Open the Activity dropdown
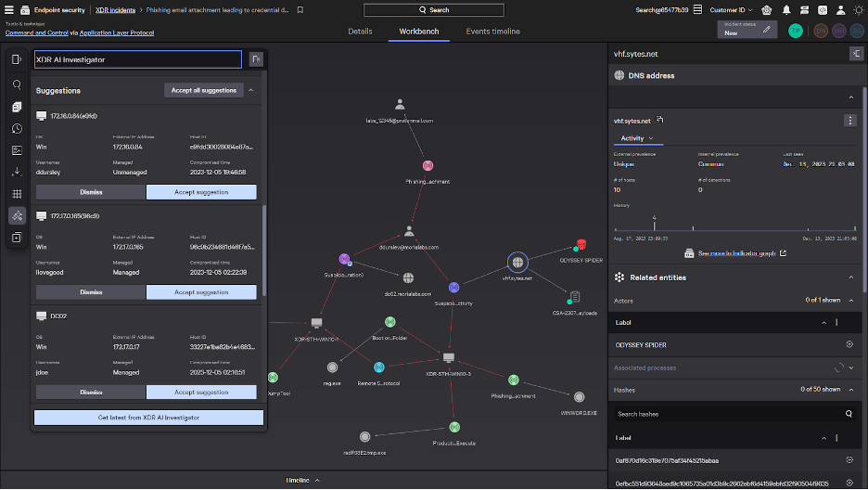Screen dimensions: 868x490 click(x=637, y=138)
